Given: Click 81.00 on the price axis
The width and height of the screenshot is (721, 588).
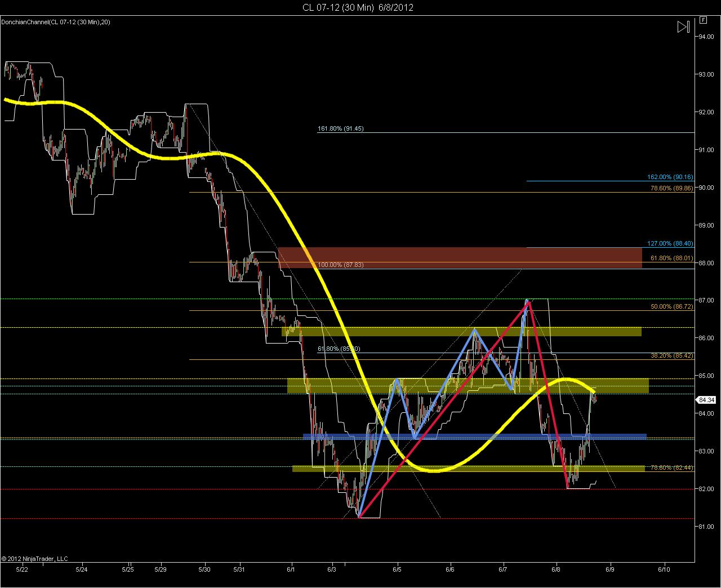Looking at the screenshot, I should click(x=706, y=527).
